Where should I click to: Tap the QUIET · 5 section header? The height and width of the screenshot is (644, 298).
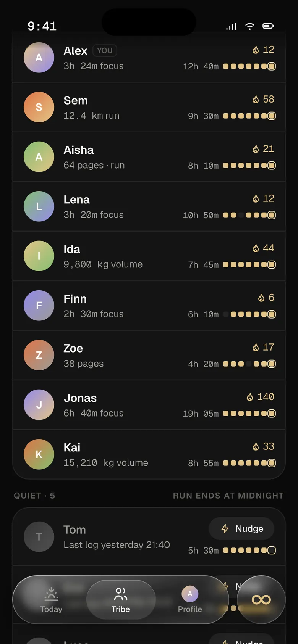point(34,496)
